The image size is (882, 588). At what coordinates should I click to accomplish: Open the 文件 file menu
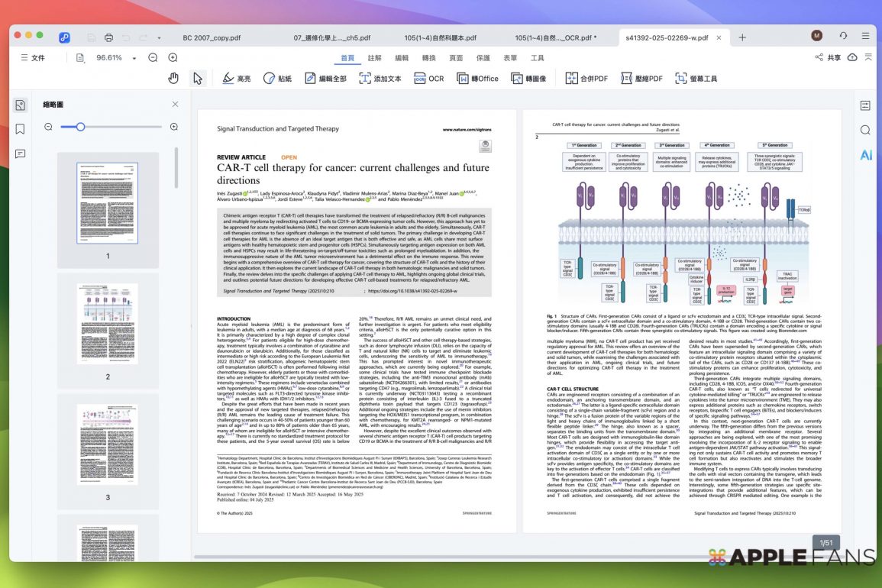tap(32, 58)
